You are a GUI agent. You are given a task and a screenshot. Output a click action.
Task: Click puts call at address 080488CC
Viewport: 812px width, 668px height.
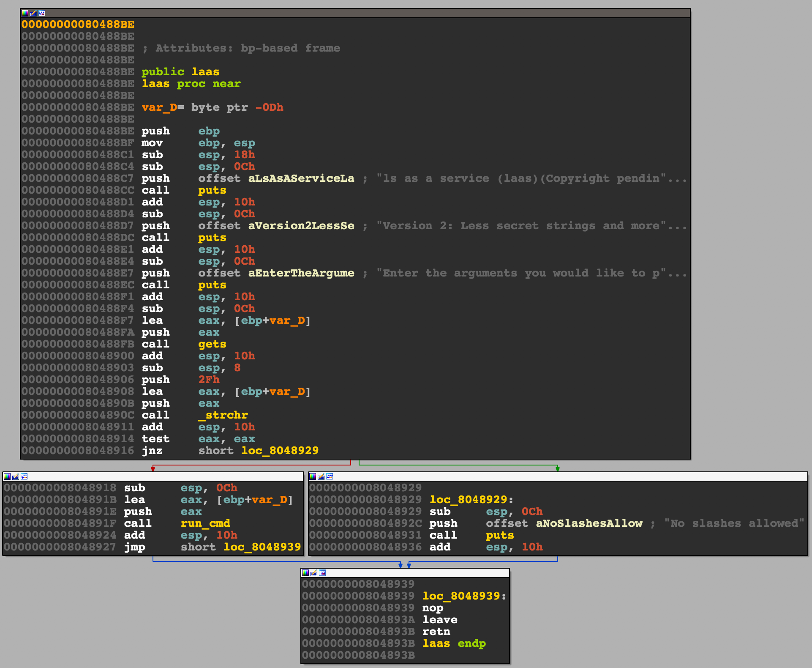[x=212, y=190]
